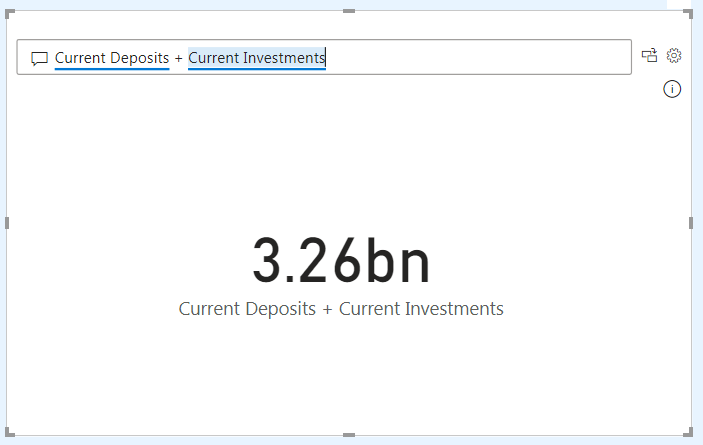The height and width of the screenshot is (445, 703).
Task: Open Q&A settings gear icon
Action: [674, 56]
